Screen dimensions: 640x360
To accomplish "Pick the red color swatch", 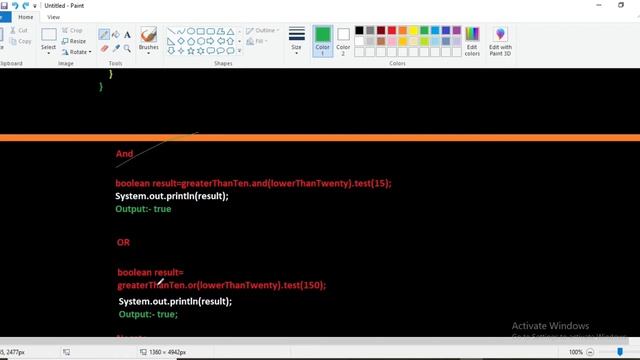I will [x=392, y=30].
